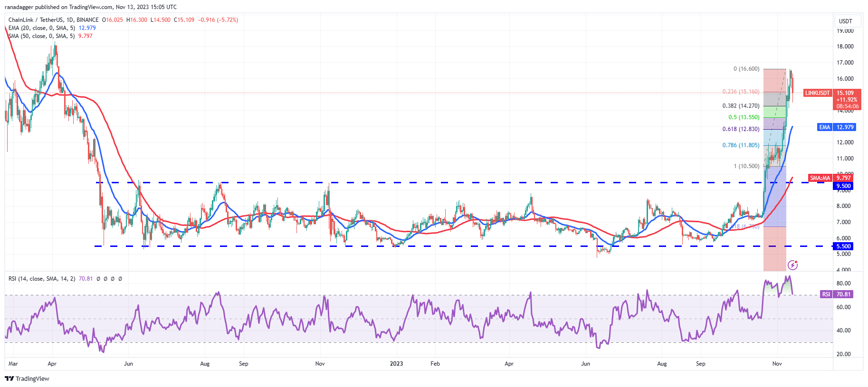
Task: Click the green 0.5 (13.550) Fibonacci label
Action: click(x=744, y=117)
